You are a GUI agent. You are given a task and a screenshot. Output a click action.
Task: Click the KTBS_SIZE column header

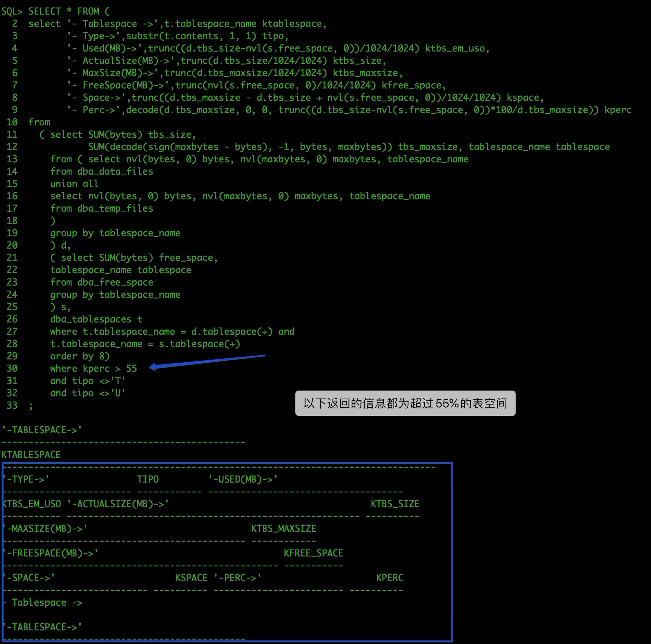(x=394, y=504)
